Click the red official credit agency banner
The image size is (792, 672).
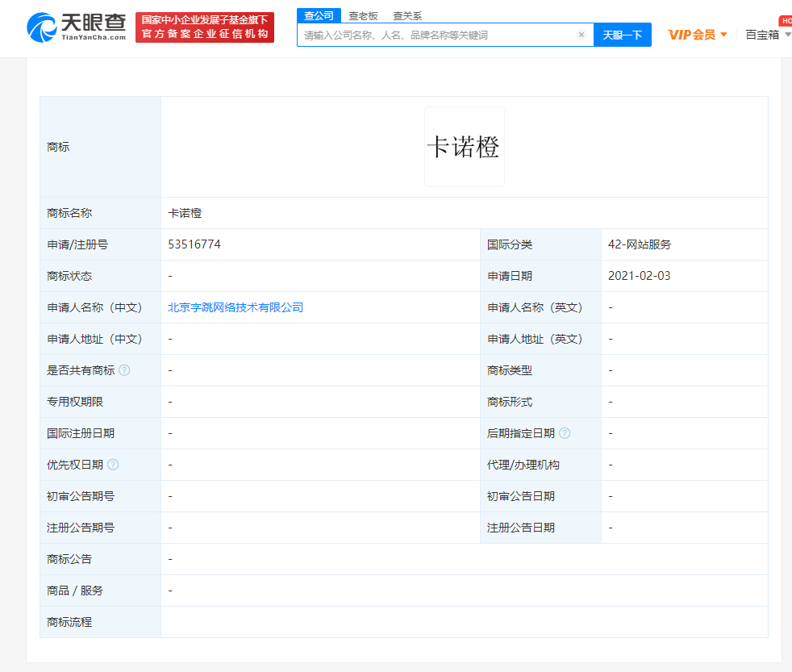205,27
